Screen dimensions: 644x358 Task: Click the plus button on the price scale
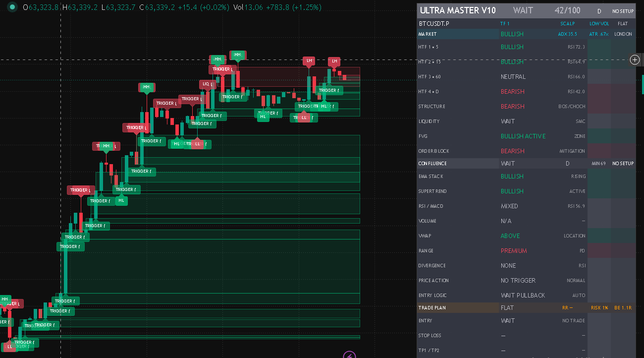pyautogui.click(x=635, y=60)
